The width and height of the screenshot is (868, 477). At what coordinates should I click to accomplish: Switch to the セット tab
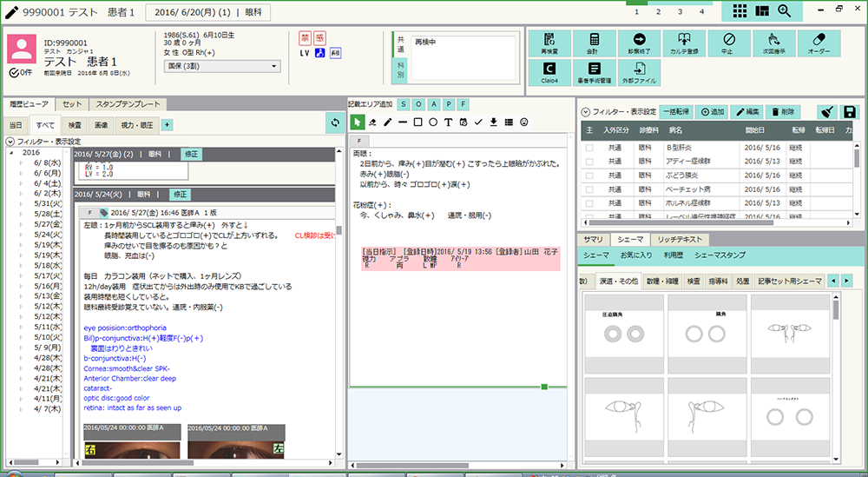point(71,104)
